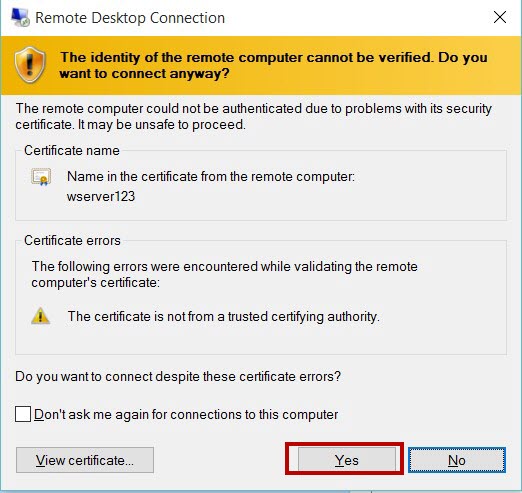
Task: Close the Remote Desktop Connection dialog
Action: (x=500, y=17)
